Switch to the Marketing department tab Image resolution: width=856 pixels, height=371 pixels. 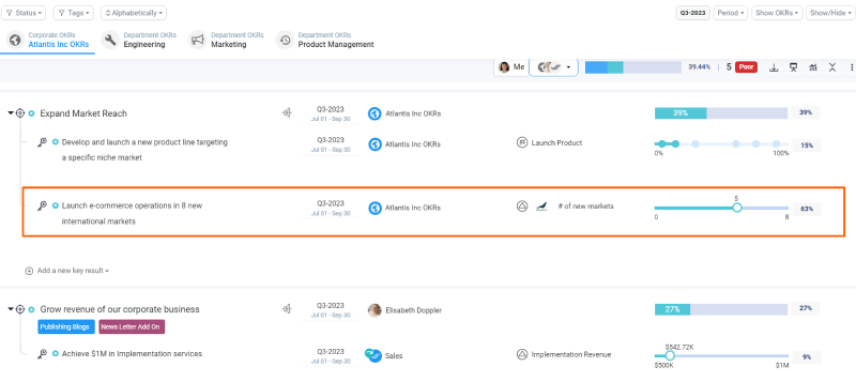click(x=226, y=40)
